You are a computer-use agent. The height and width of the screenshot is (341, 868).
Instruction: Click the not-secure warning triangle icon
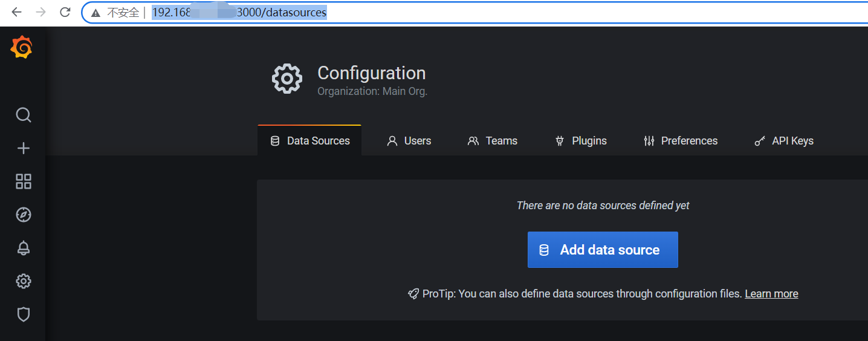96,13
